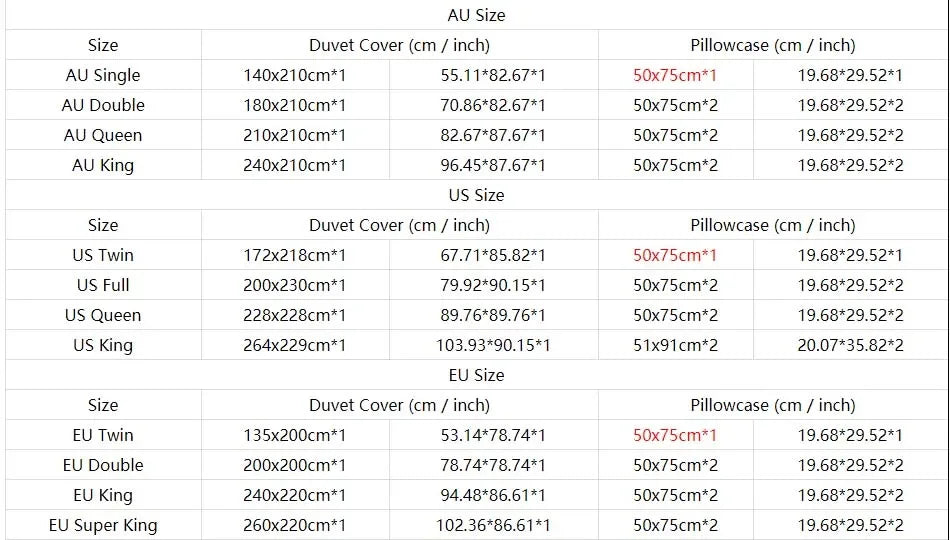
Task: Select the EU Twin row label
Action: (x=103, y=435)
